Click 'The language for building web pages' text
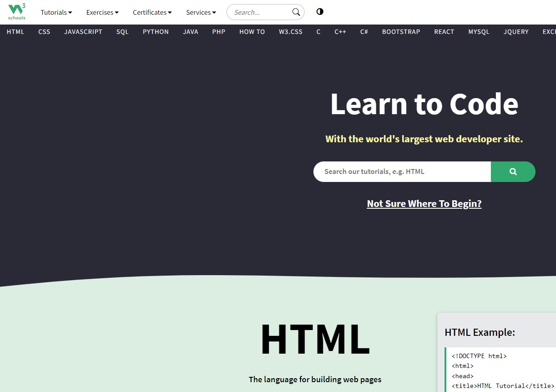This screenshot has height=392, width=556. click(x=315, y=380)
